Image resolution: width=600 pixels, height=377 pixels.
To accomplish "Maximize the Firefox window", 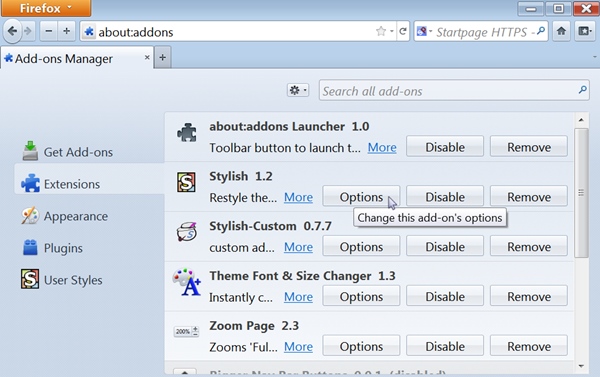I will 558,8.
